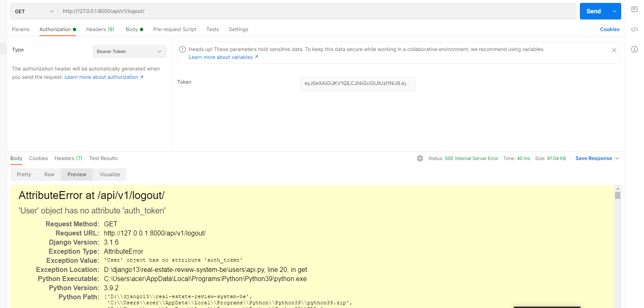Dismiss the Heads up warning banner
Image resolution: width=644 pixels, height=308 pixels.
click(x=614, y=50)
